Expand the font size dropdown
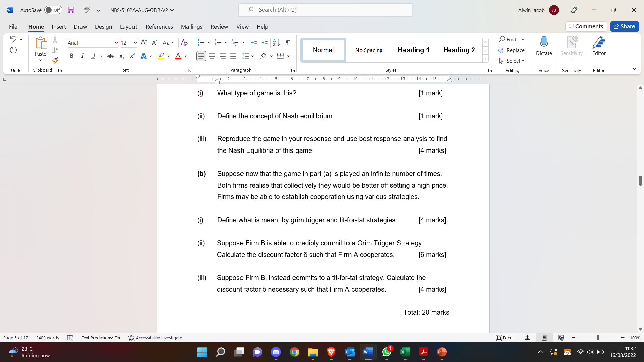This screenshot has height=362, width=644. coord(135,43)
